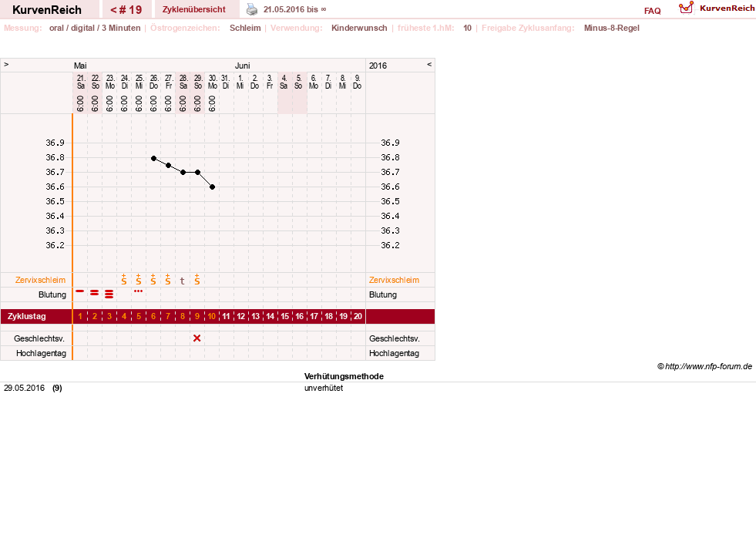The height and width of the screenshot is (545, 756).
Task: Click the 'unverhütet' entry
Action: click(x=324, y=388)
